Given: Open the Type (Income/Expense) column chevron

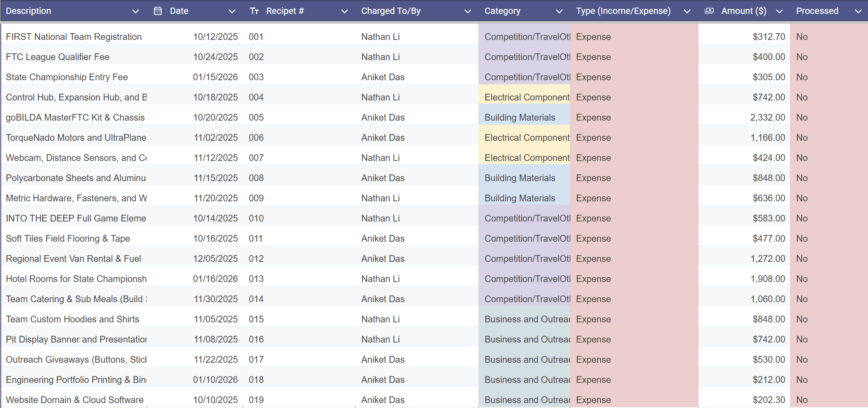Looking at the screenshot, I should coord(687,11).
